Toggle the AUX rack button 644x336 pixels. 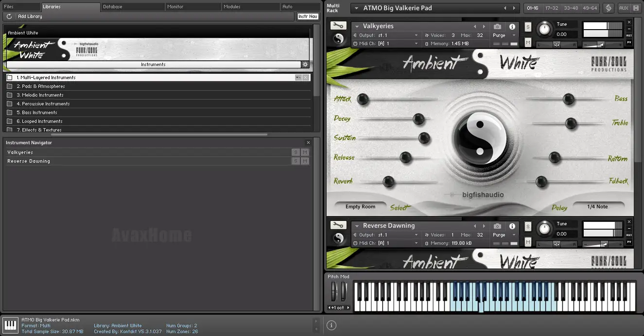pos(624,8)
